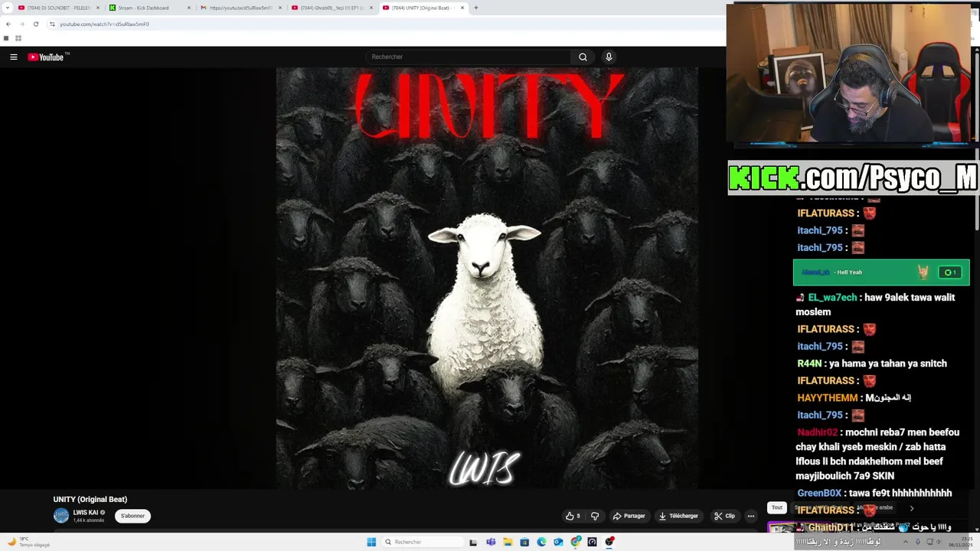Screen dimensions: 980x551
Task: Close the Kick Dashboard tab
Action: 189,8
